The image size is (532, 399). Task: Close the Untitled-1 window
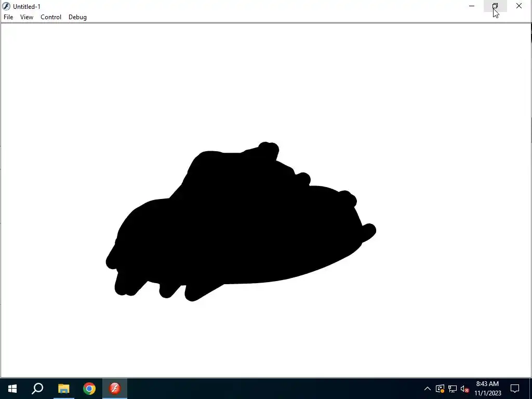519,6
